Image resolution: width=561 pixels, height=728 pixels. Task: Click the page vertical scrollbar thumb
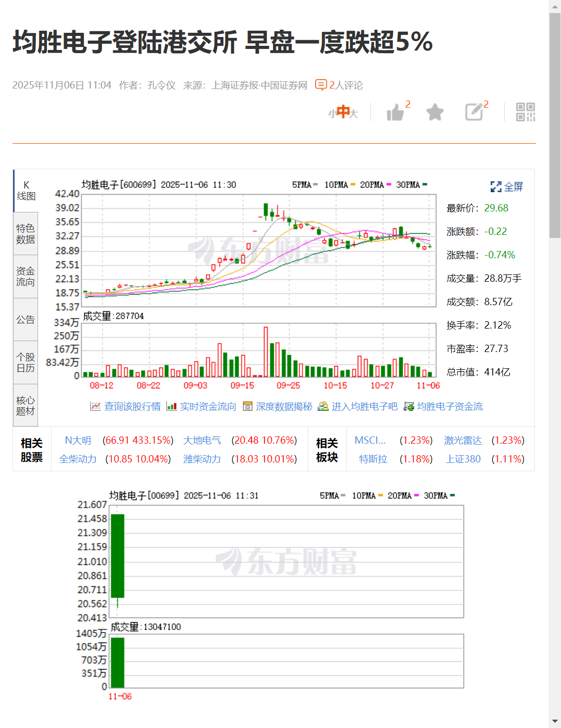tap(555, 125)
